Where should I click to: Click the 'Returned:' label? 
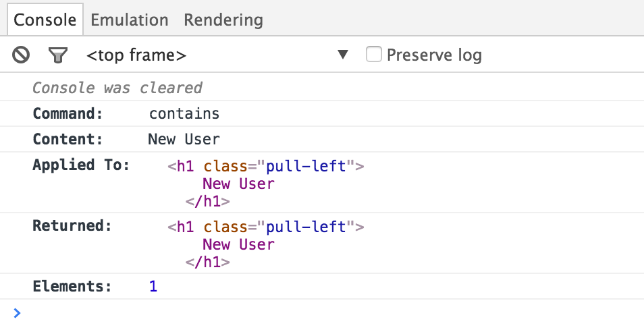click(x=72, y=226)
